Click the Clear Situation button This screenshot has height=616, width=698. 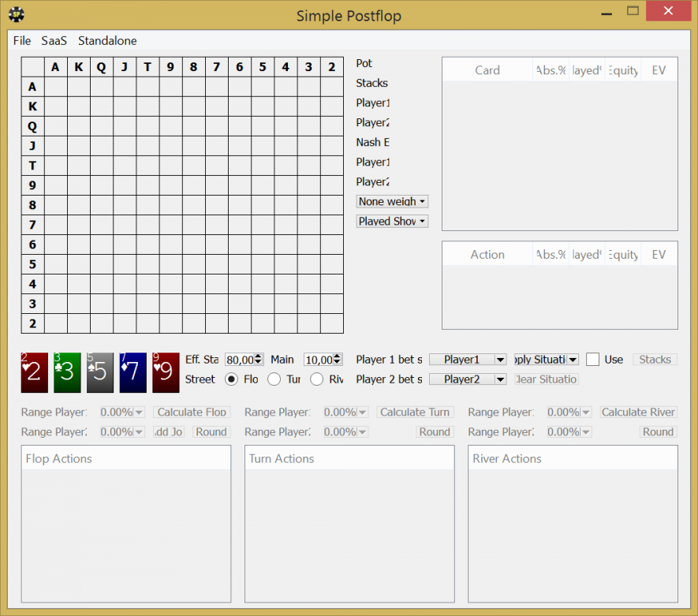click(x=547, y=379)
